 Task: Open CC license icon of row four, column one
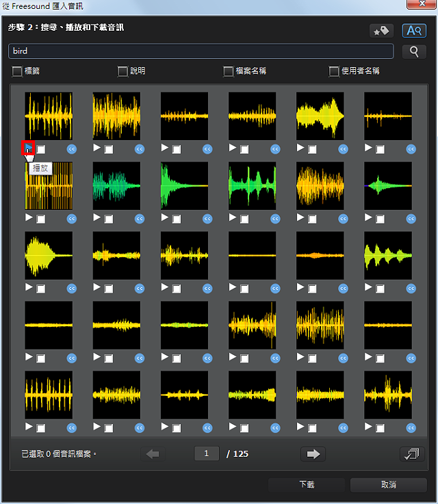(x=72, y=358)
